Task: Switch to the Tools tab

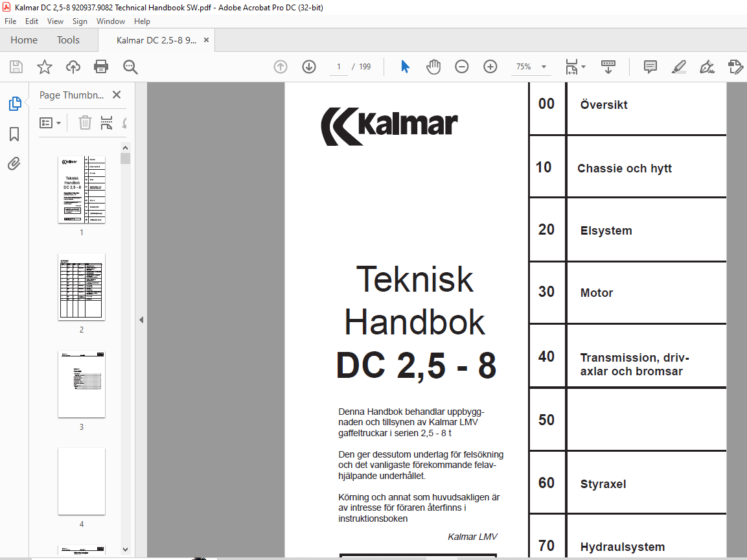Action: pyautogui.click(x=68, y=40)
